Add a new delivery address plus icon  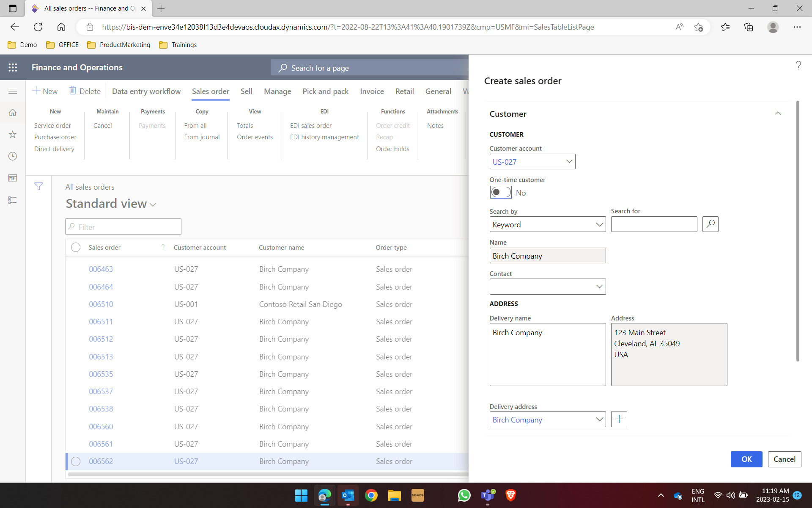pyautogui.click(x=619, y=419)
